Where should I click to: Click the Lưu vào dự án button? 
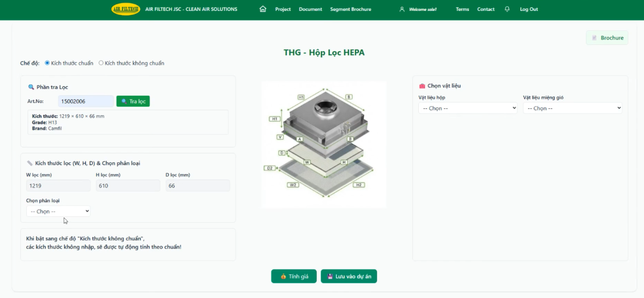349,276
